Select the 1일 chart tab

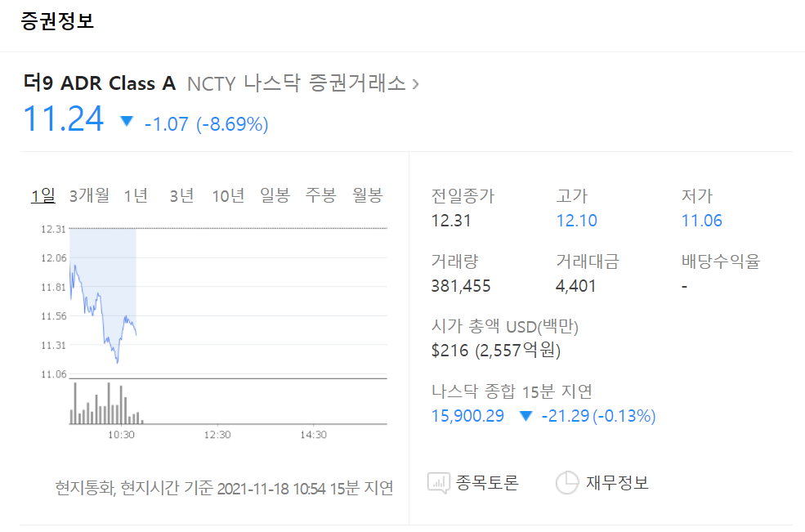coord(43,195)
